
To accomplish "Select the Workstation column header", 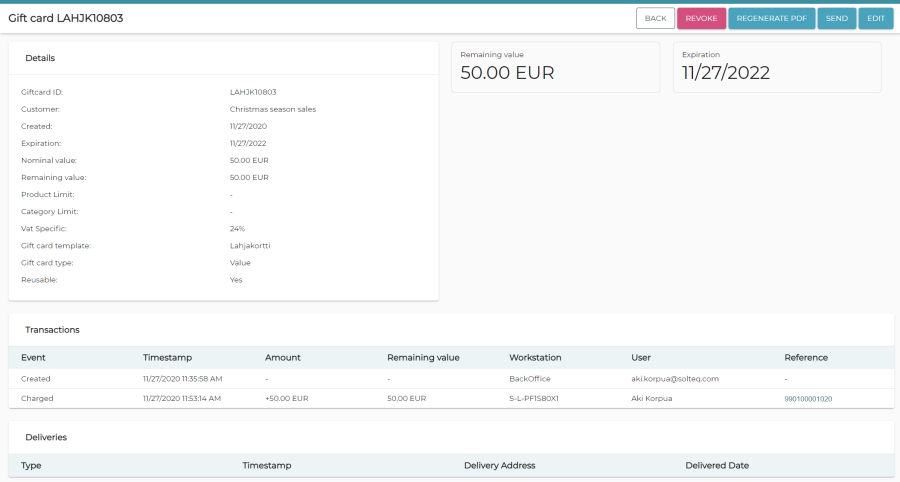I will click(537, 357).
